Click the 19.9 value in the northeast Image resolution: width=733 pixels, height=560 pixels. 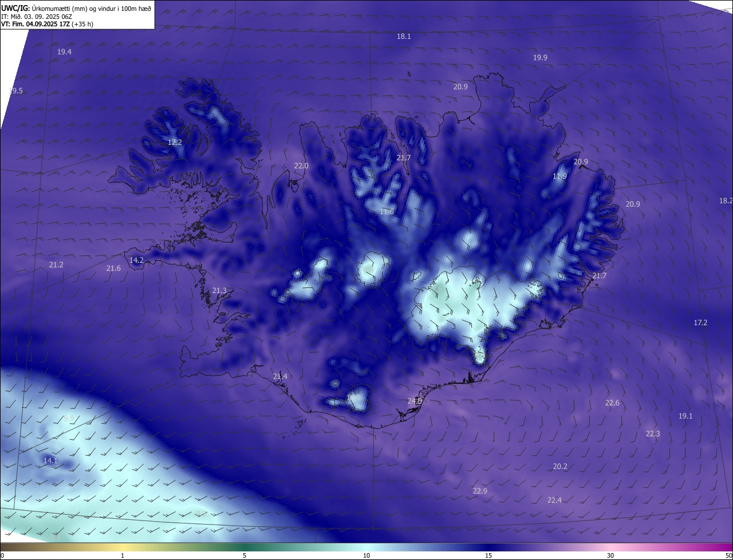coord(540,58)
